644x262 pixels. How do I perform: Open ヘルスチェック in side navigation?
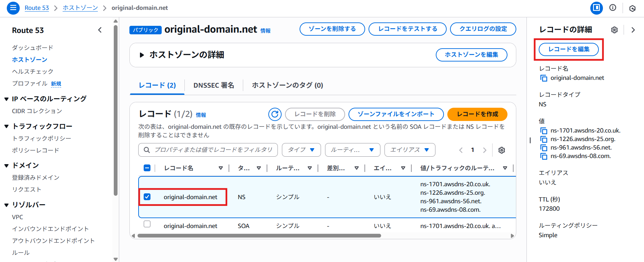(33, 71)
